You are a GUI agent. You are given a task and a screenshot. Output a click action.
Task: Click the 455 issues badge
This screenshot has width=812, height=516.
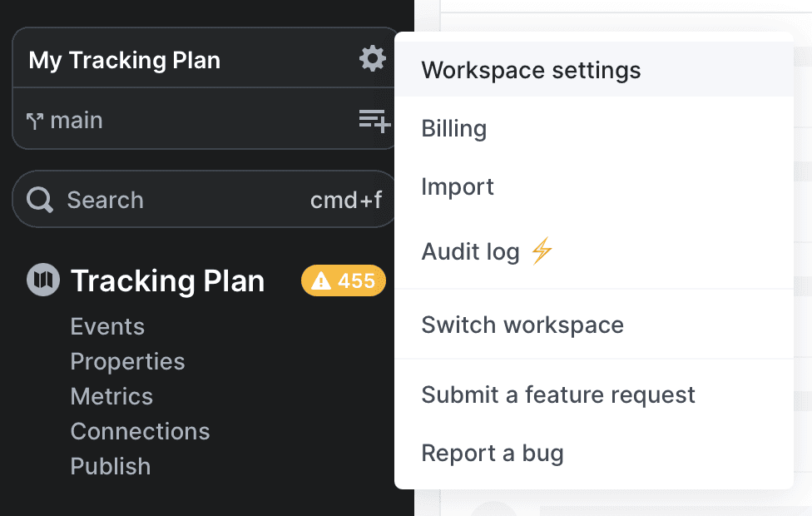click(343, 280)
